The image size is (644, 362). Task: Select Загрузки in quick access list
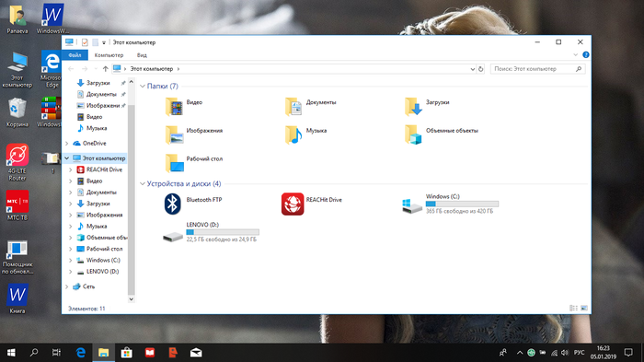98,83
